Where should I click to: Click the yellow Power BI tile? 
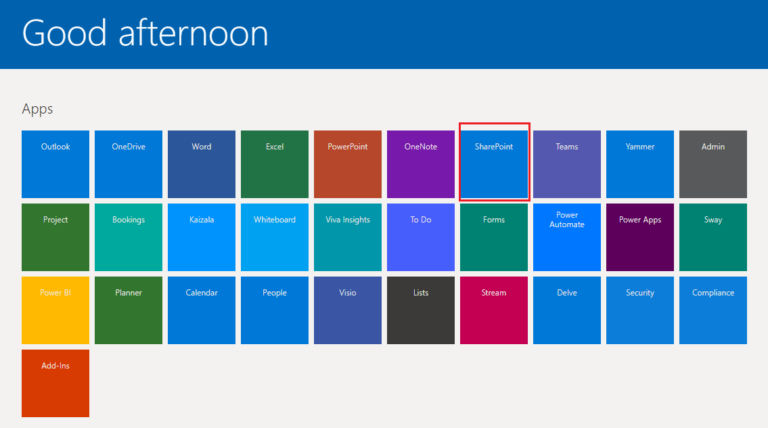click(x=55, y=310)
